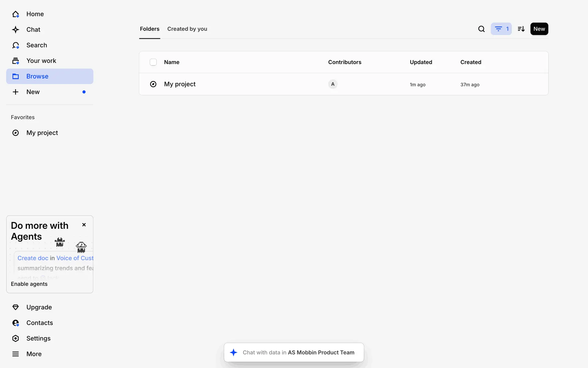Open Chat from the sidebar
The image size is (588, 368).
click(33, 30)
